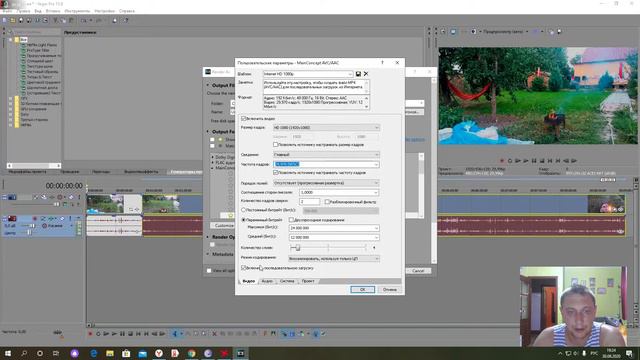Click the generators panel horizontal scrollbar
The height and width of the screenshot is (360, 640).
tap(34, 165)
